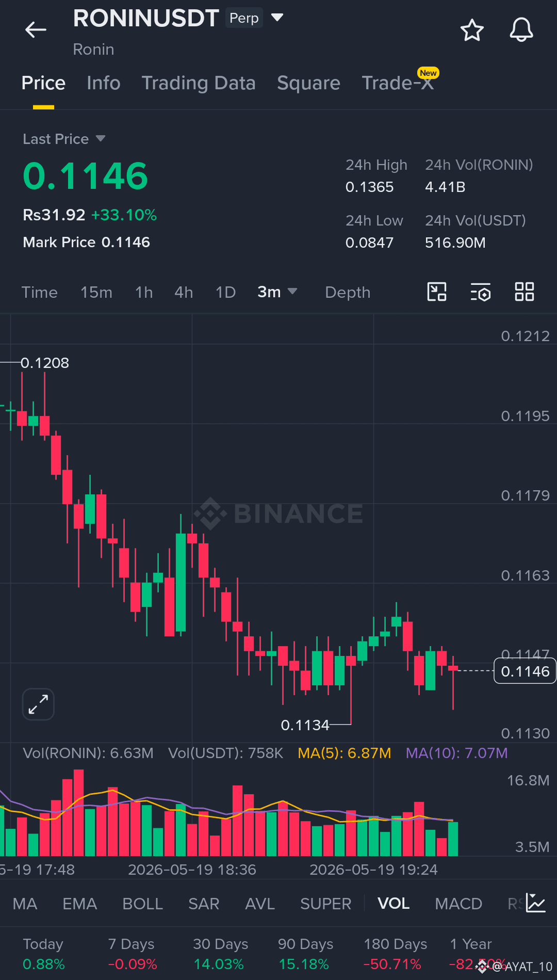Tap the Perp contract badge

pos(244,18)
